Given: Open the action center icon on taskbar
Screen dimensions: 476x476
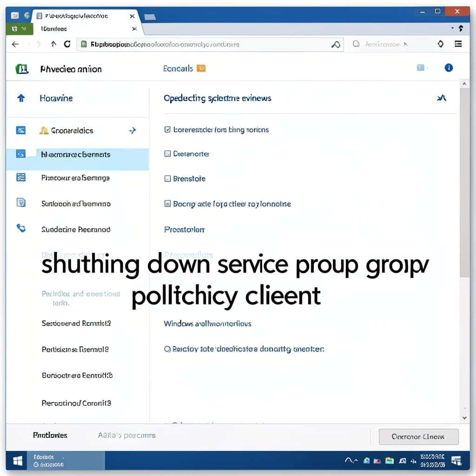Looking at the screenshot, I should tap(456, 461).
